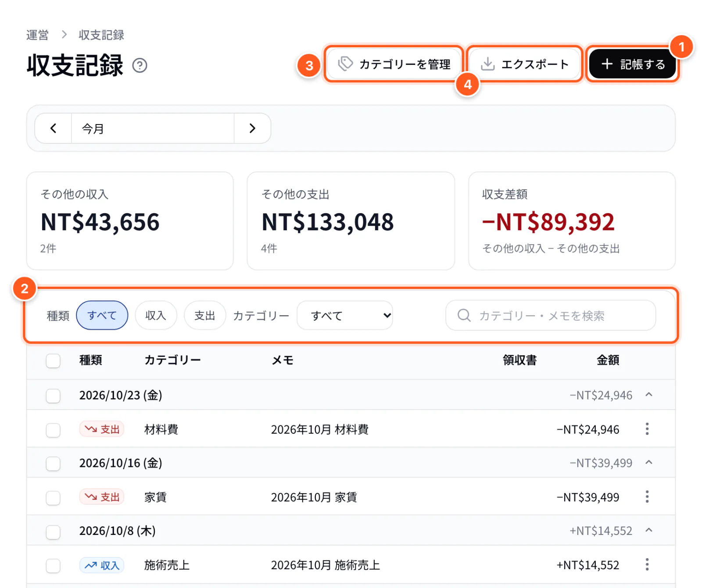
Task: Click the エクスポート button
Action: tap(525, 64)
